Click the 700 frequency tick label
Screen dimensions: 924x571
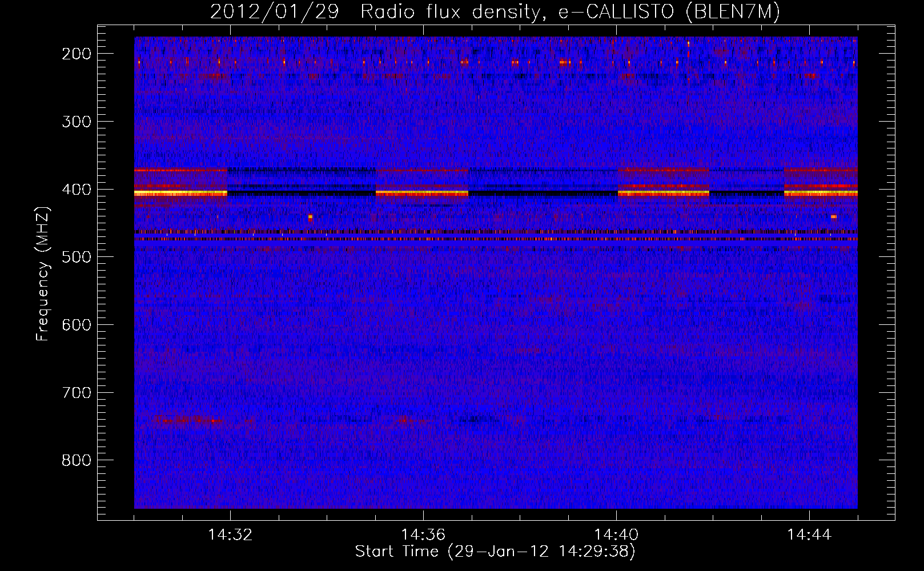pos(76,393)
